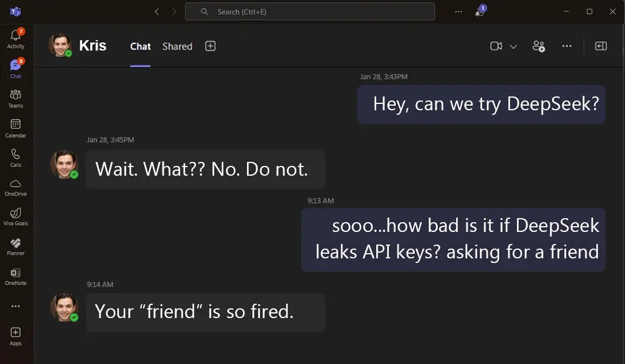
Task: Launch the Planner app
Action: point(16,246)
